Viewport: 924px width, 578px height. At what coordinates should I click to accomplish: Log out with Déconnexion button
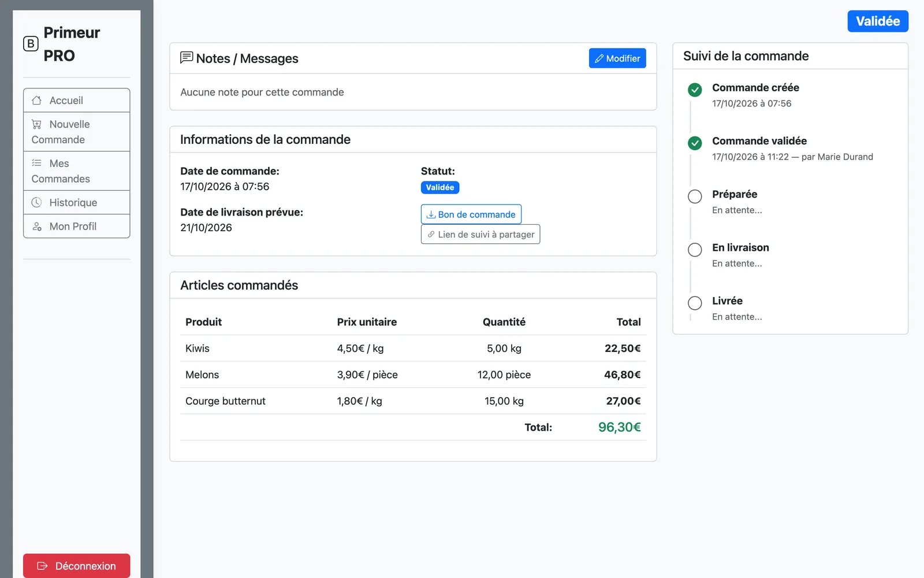click(76, 566)
